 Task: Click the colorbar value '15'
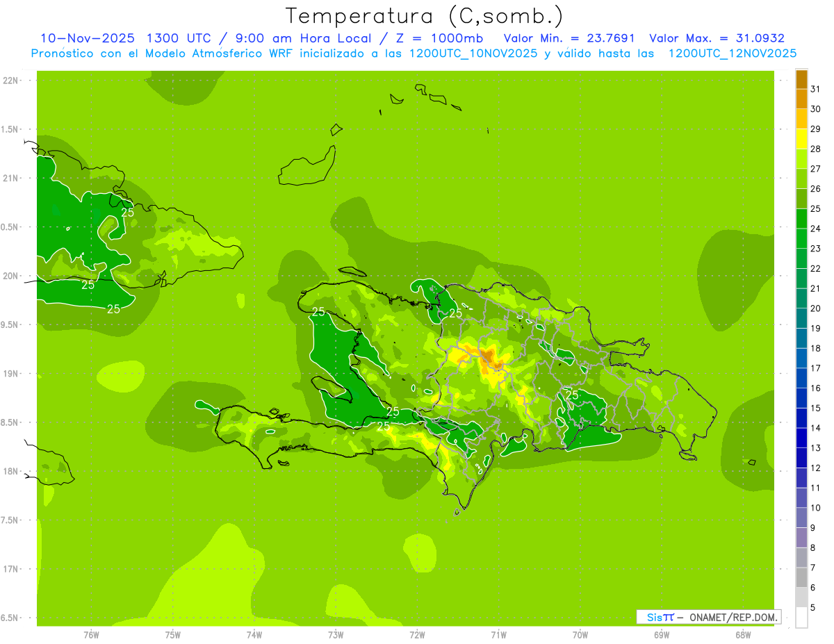pyautogui.click(x=815, y=408)
